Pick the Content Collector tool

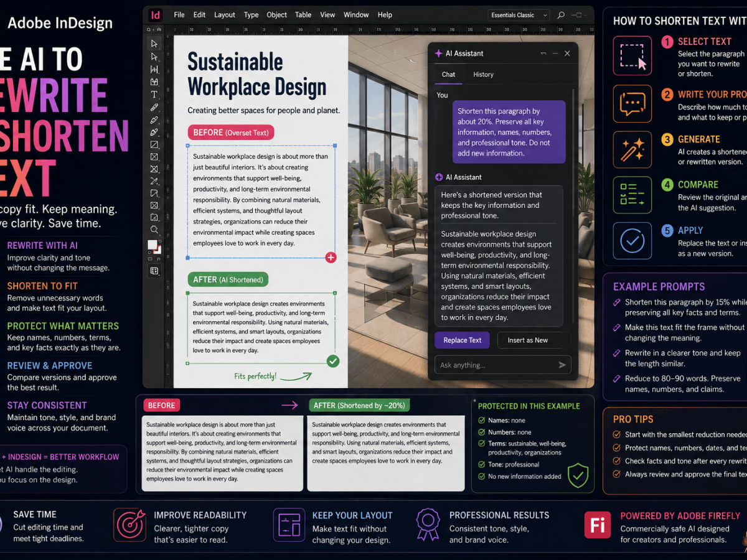(x=154, y=82)
